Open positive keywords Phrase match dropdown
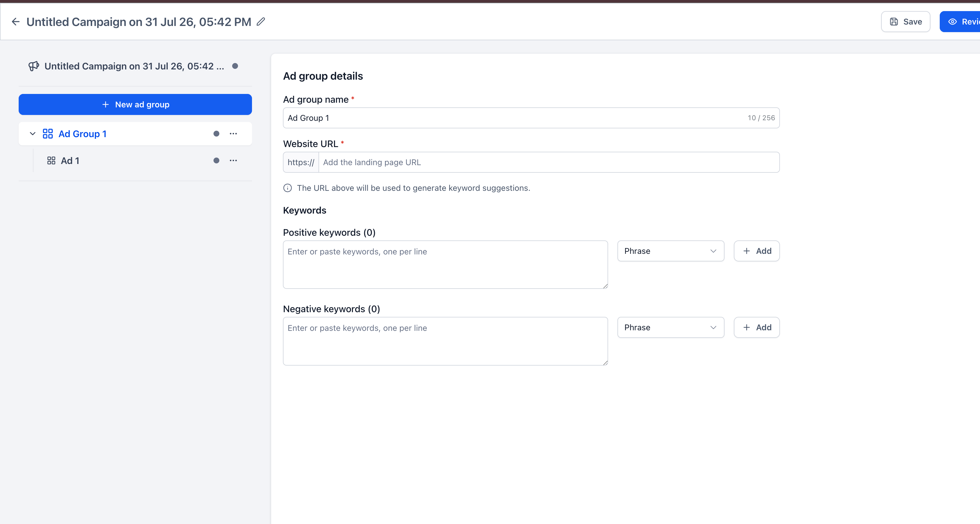The image size is (980, 524). pyautogui.click(x=670, y=251)
